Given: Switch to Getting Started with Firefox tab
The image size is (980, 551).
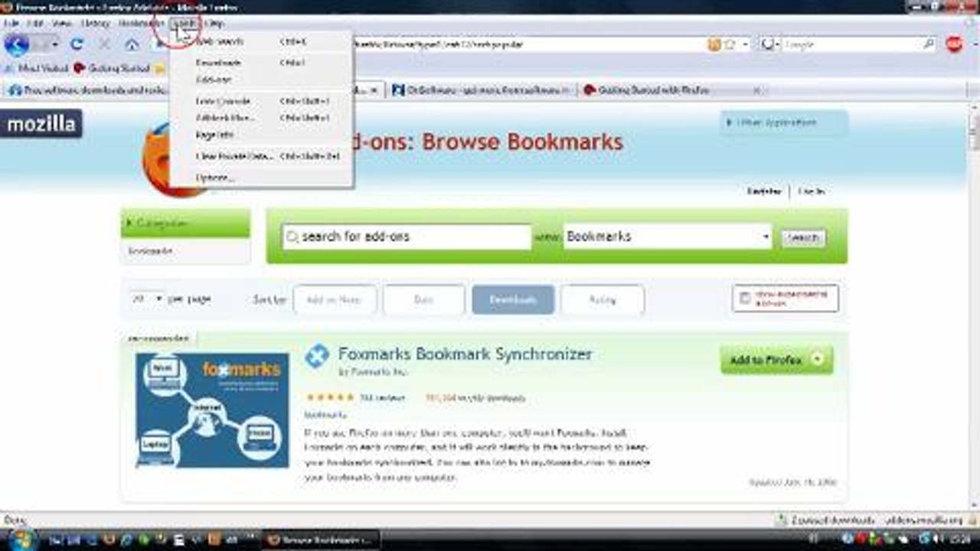Looking at the screenshot, I should pos(672,90).
